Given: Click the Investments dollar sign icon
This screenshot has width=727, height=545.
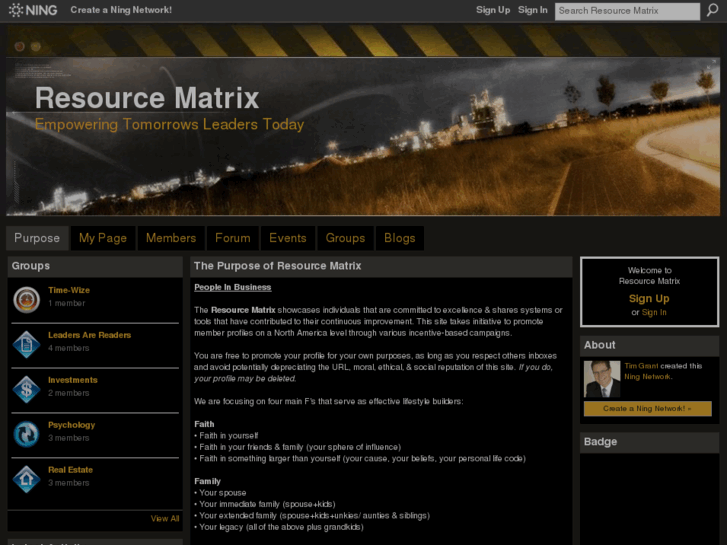Looking at the screenshot, I should [26, 389].
